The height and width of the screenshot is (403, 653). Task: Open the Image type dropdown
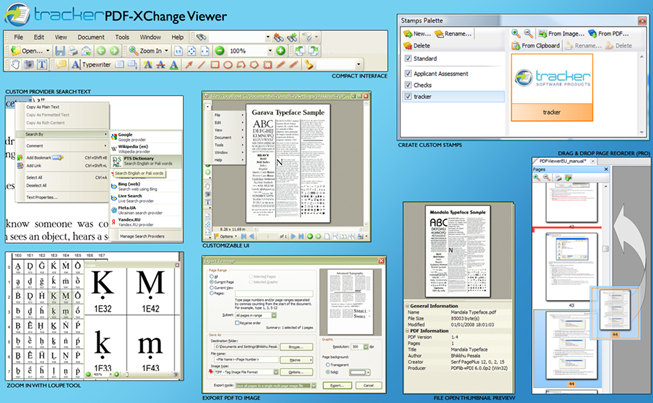point(276,372)
